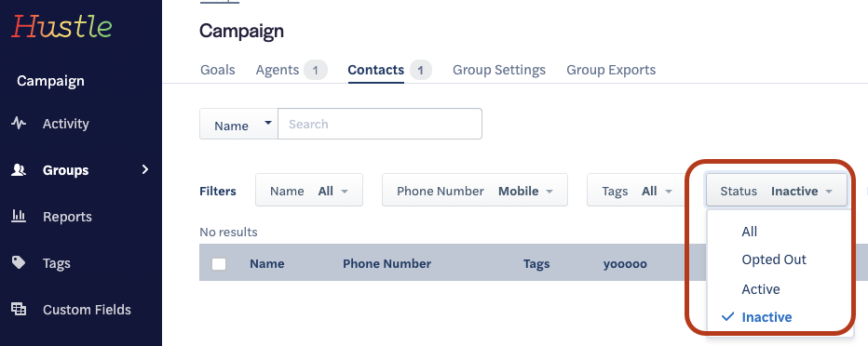Select Active status option
Viewport: 868px width, 346px height.
(x=761, y=289)
